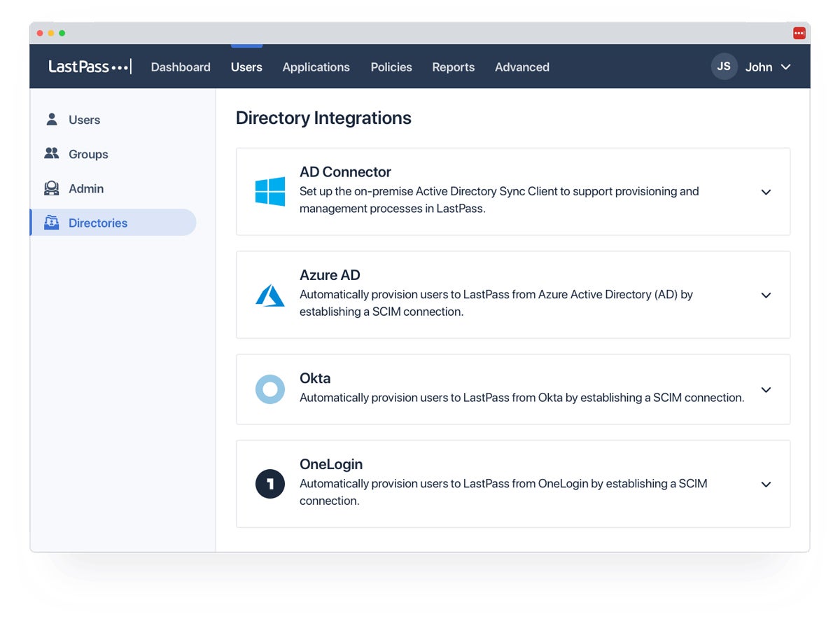Expand the AD Connector section
The image size is (840, 619).
coord(766,192)
